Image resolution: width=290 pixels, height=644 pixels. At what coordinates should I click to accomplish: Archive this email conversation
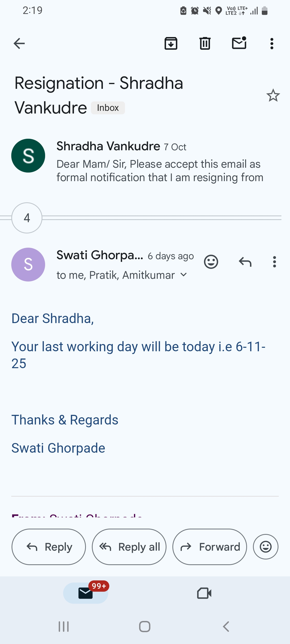[x=171, y=43]
